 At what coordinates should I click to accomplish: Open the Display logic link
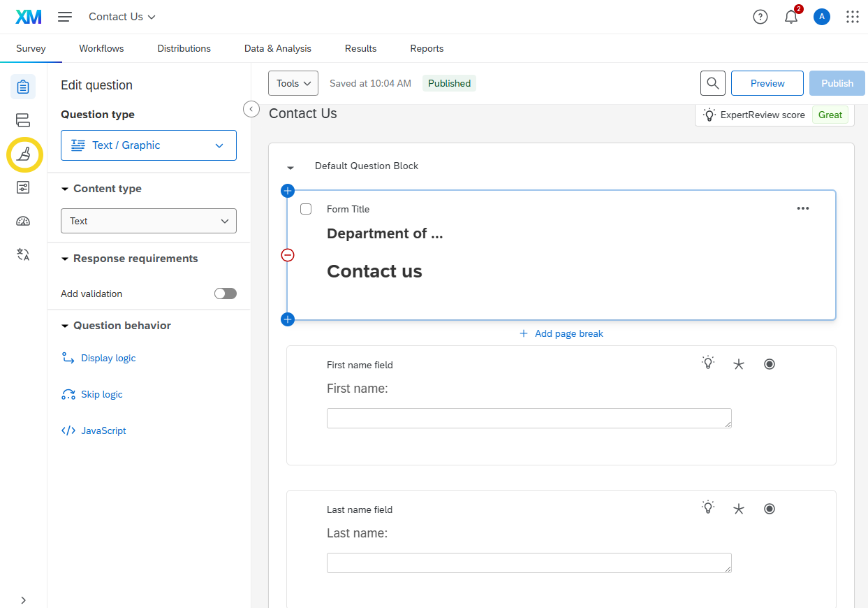tap(108, 358)
